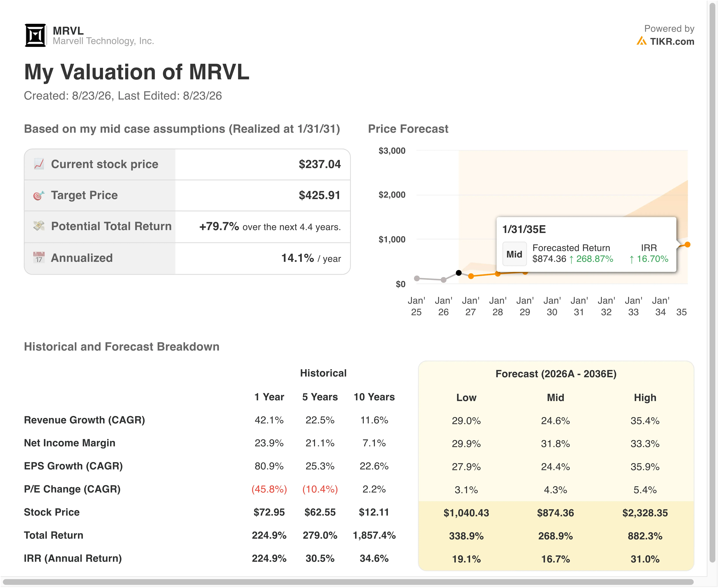Click the current stock price value $237.04
Viewport: 718px width, 588px height.
click(320, 164)
